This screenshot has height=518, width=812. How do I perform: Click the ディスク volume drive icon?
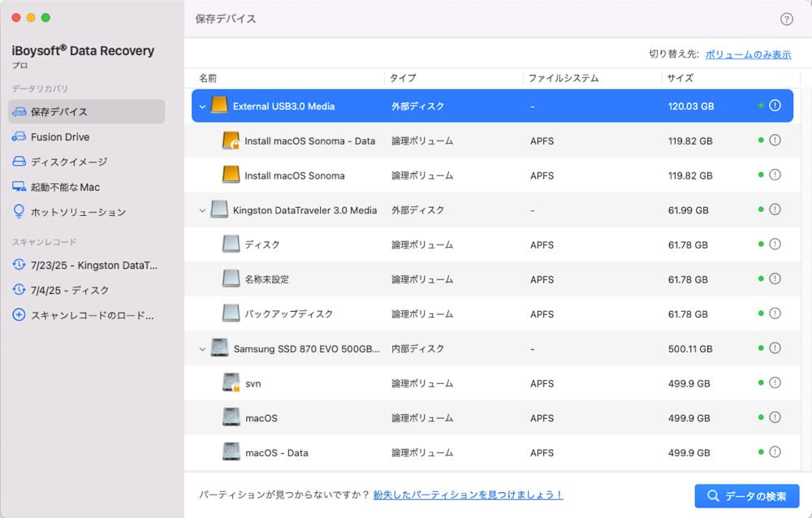click(x=231, y=244)
